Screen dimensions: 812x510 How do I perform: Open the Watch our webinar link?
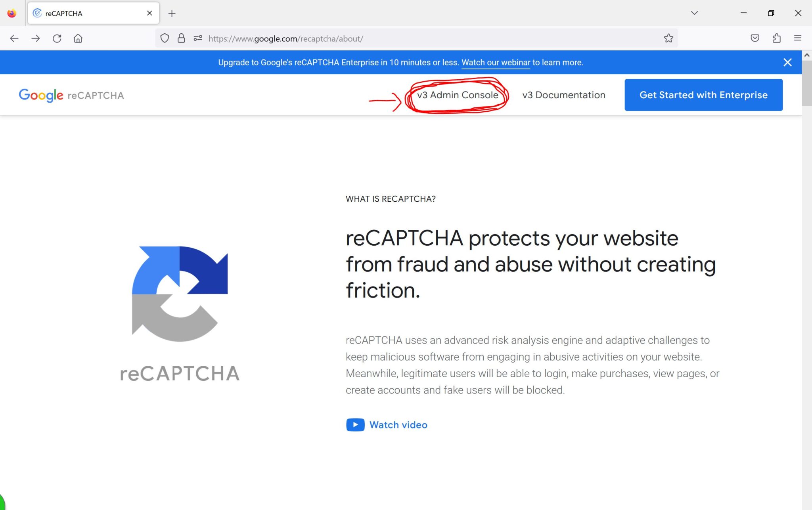pyautogui.click(x=495, y=62)
